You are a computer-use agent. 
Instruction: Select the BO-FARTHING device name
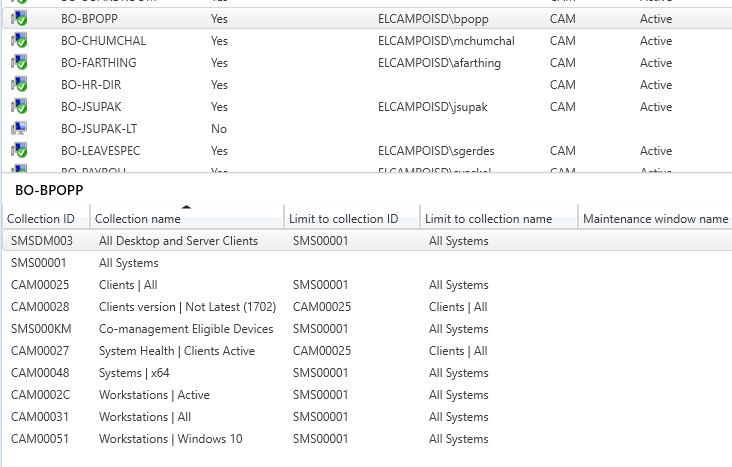coord(99,63)
